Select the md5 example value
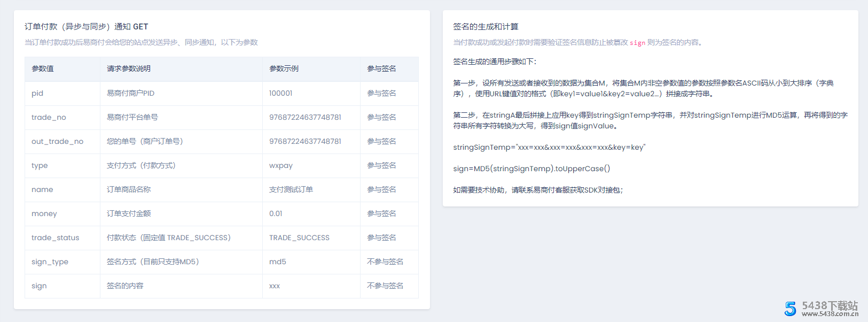Screen dimensions: 868x322 [278, 262]
